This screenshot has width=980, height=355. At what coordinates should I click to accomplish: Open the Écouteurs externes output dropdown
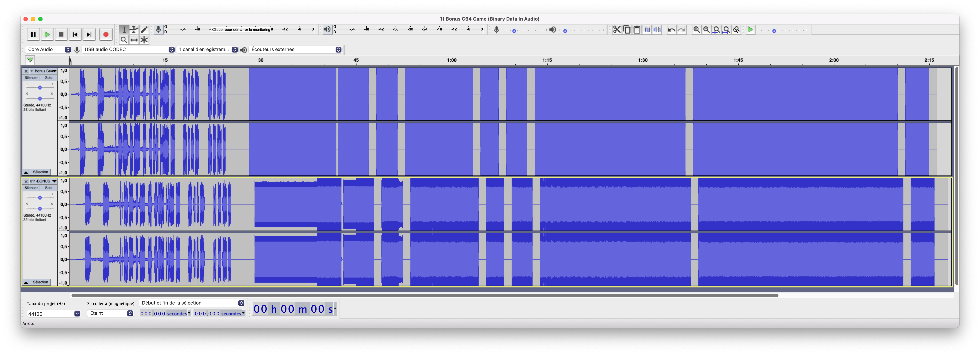[x=295, y=50]
